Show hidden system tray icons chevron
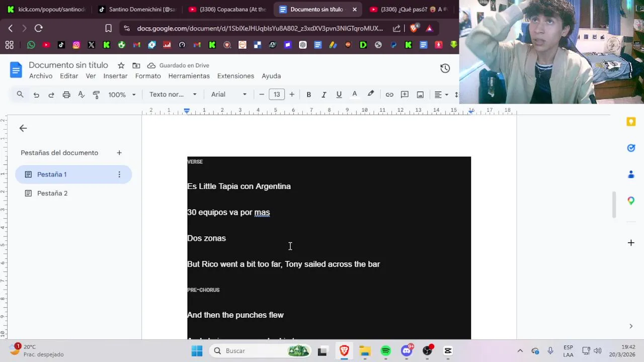This screenshot has width=644, height=362. 520,351
